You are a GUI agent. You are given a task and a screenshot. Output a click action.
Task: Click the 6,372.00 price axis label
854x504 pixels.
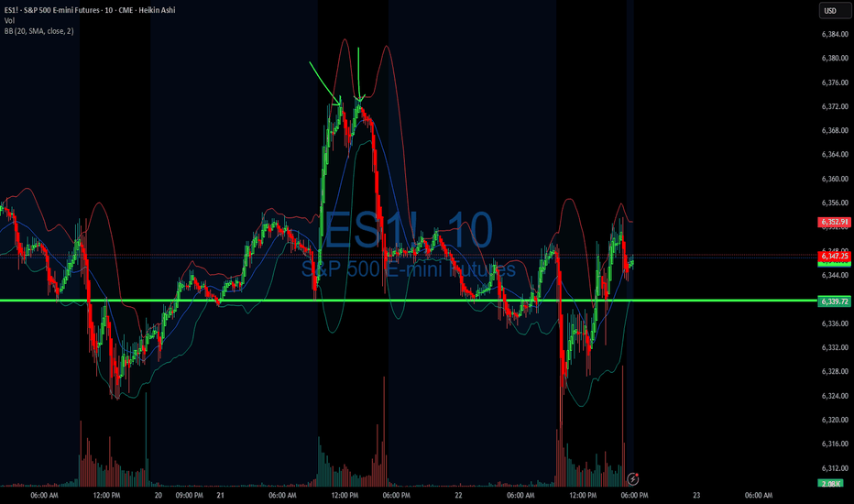coord(835,107)
